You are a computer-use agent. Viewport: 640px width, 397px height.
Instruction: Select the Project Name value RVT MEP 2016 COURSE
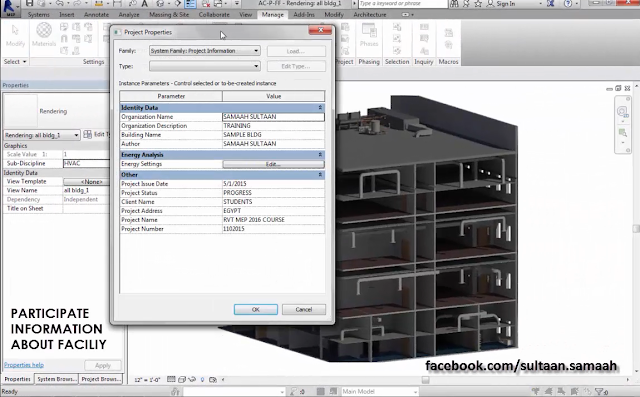point(254,220)
